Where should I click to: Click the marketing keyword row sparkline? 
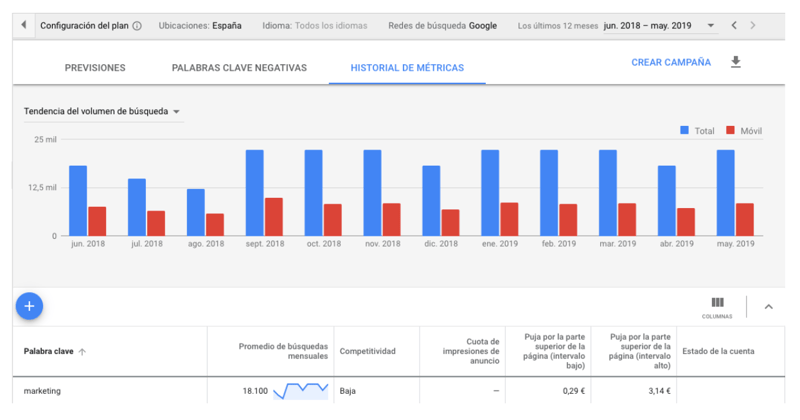pyautogui.click(x=301, y=390)
